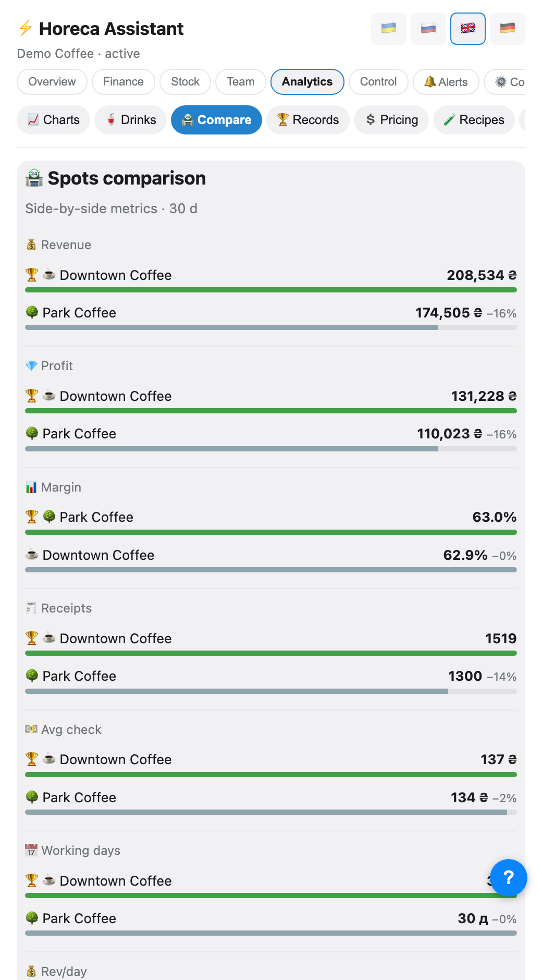Open Alerts tab with bell icon
The height and width of the screenshot is (980, 542).
click(x=446, y=82)
